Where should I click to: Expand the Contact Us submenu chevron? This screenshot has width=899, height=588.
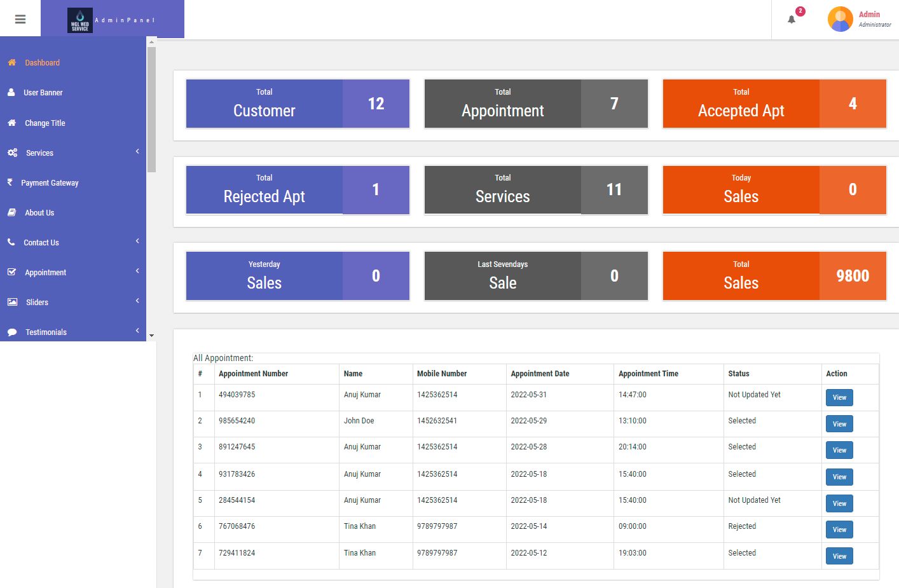pyautogui.click(x=137, y=241)
